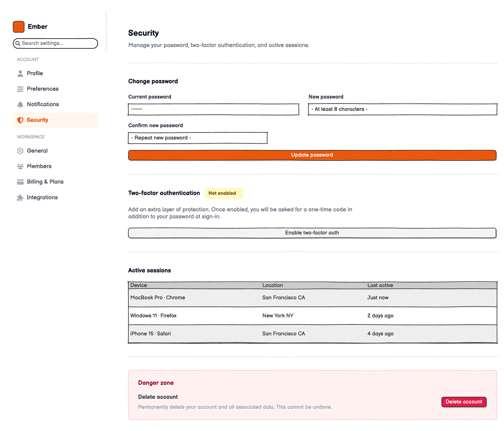The image size is (504, 431).
Task: Go to Billing & Plans
Action: tap(56, 182)
